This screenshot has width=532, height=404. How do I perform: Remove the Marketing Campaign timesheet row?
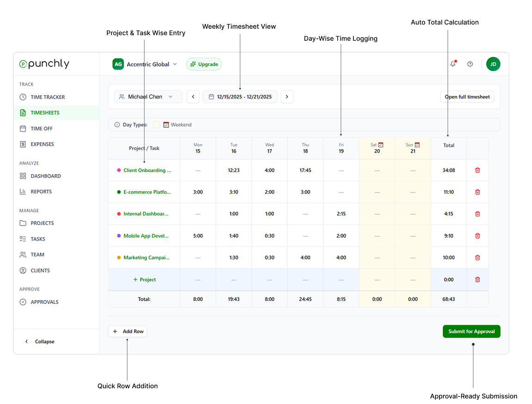coord(477,257)
